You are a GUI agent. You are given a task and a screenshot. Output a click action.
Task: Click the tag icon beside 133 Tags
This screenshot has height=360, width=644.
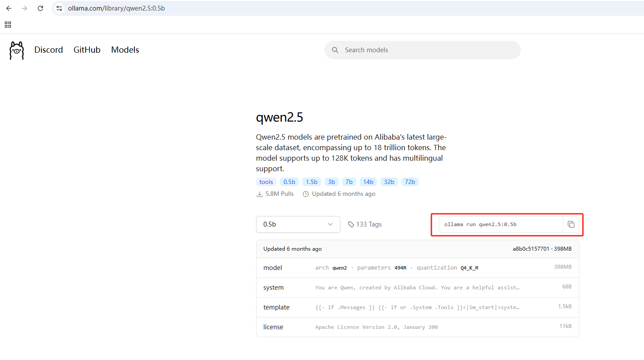pos(351,224)
